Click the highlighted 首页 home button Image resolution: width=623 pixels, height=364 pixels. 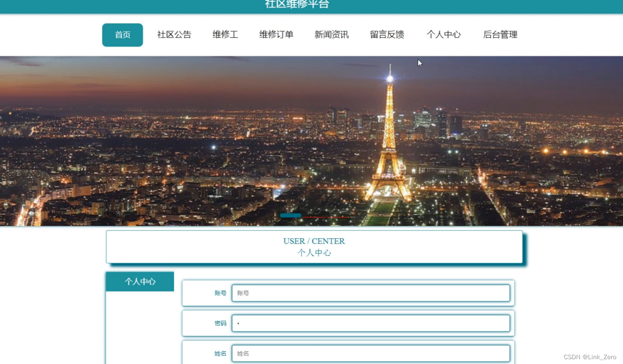point(122,35)
